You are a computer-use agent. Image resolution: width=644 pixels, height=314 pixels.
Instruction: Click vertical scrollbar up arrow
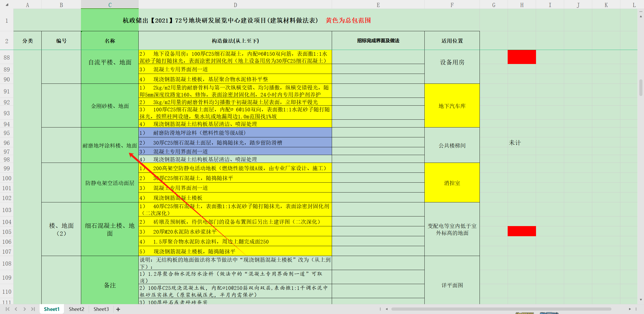click(x=641, y=16)
